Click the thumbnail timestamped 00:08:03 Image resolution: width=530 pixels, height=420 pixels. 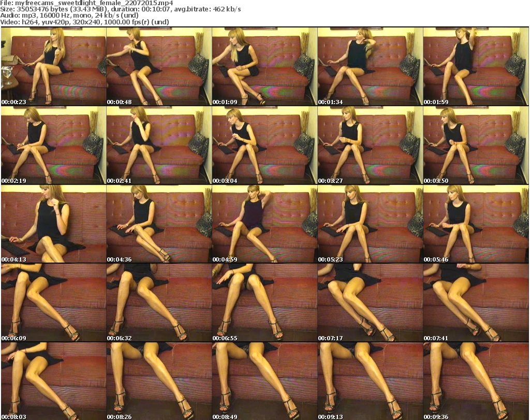coord(53,381)
